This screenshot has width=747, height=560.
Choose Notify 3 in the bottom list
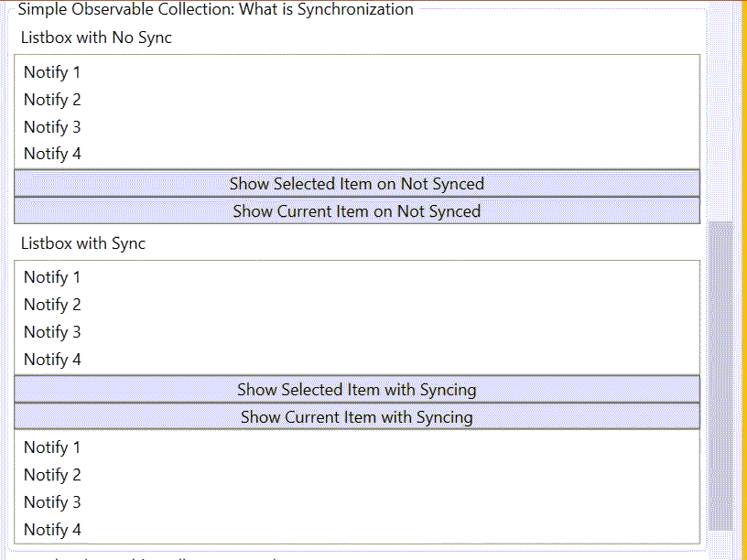point(357,502)
